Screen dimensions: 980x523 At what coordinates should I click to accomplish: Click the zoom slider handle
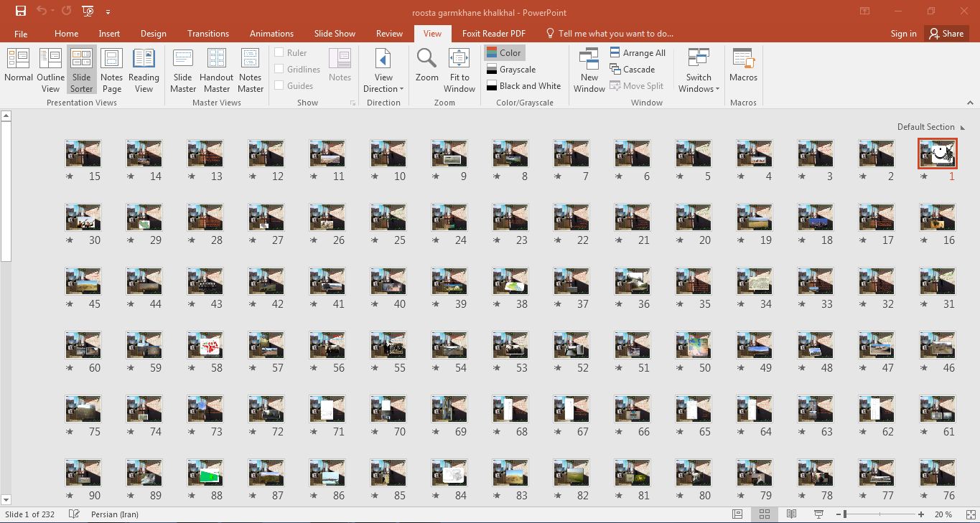tap(845, 514)
